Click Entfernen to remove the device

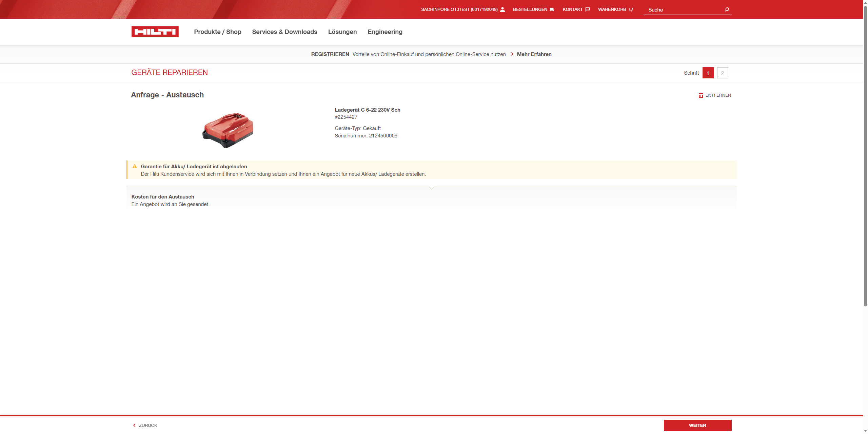coord(718,95)
